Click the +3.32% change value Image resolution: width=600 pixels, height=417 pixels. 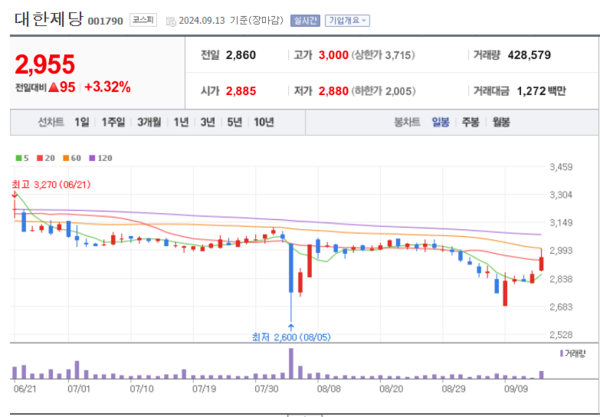pos(108,87)
